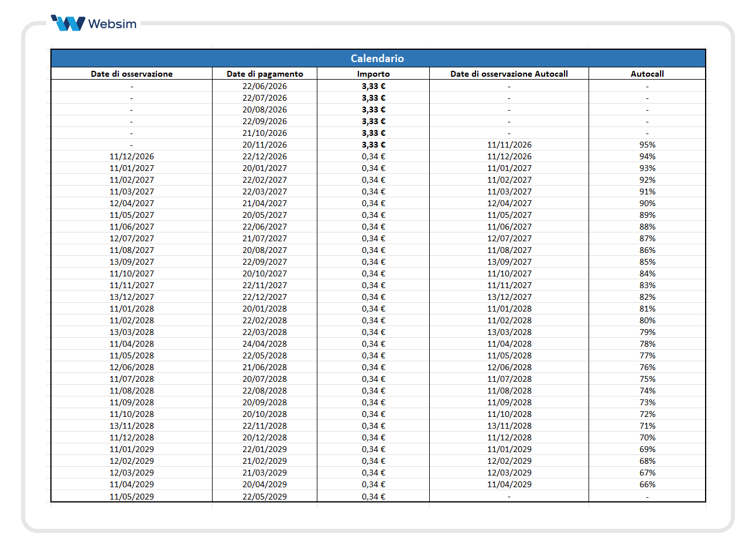This screenshot has height=554, width=756.
Task: Select payment date 22/05/2029
Action: click(x=265, y=497)
